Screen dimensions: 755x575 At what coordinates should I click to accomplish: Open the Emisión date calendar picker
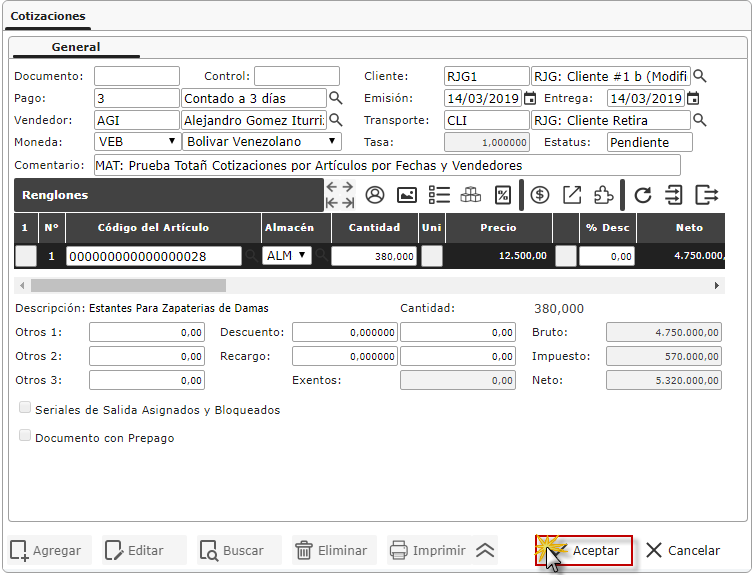click(x=530, y=98)
